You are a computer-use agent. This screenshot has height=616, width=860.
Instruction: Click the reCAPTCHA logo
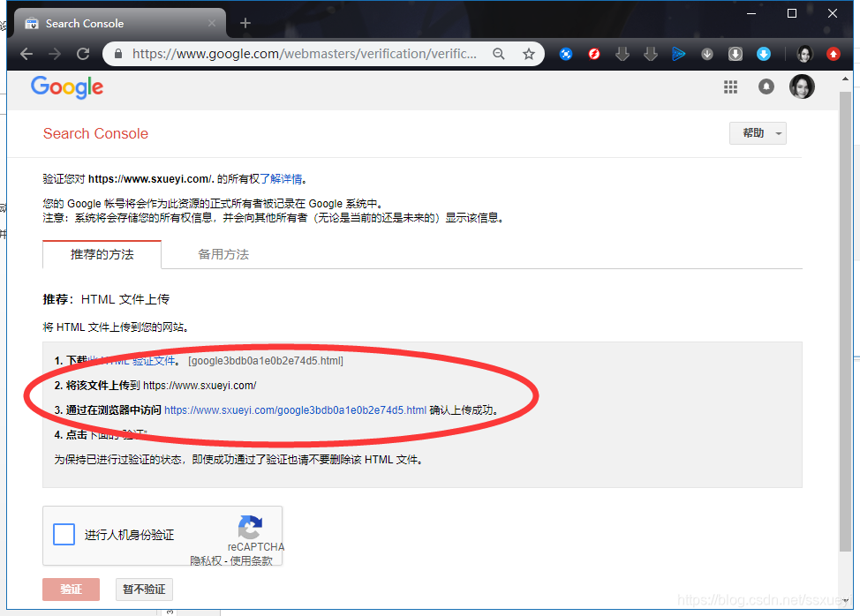pos(250,527)
